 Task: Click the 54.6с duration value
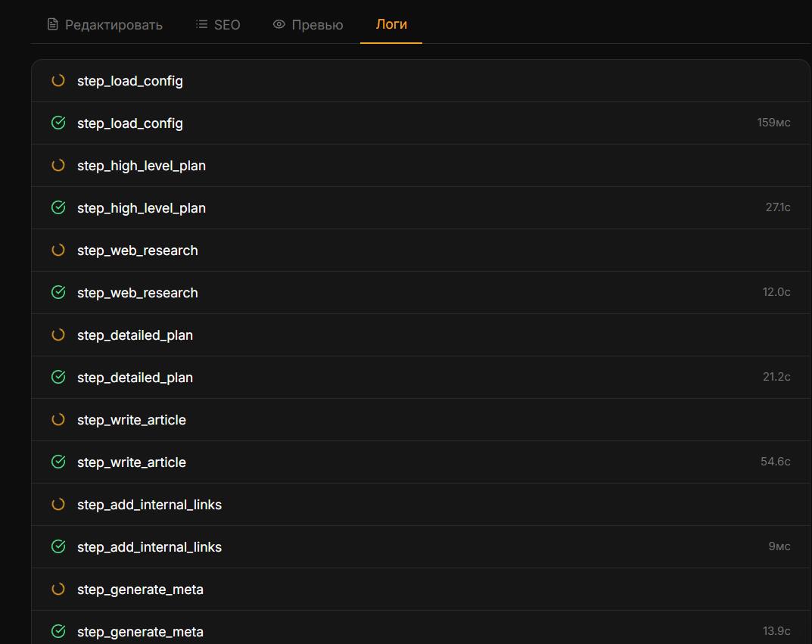[x=775, y=462]
